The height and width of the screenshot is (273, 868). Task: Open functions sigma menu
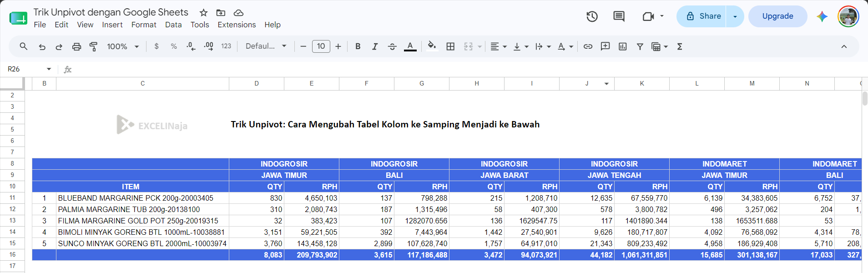[x=680, y=46]
